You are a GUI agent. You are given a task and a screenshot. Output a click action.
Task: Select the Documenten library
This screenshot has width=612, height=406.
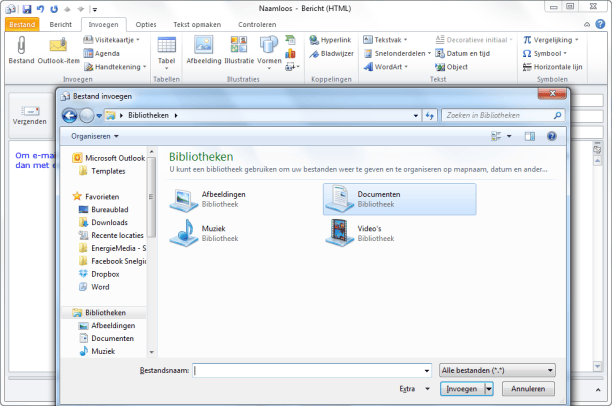tap(400, 199)
